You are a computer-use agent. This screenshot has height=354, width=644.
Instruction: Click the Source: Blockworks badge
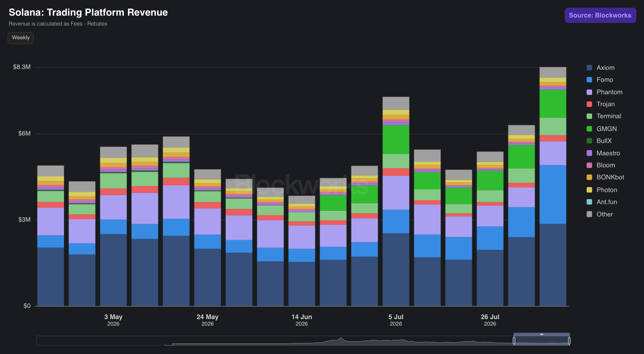tap(600, 15)
